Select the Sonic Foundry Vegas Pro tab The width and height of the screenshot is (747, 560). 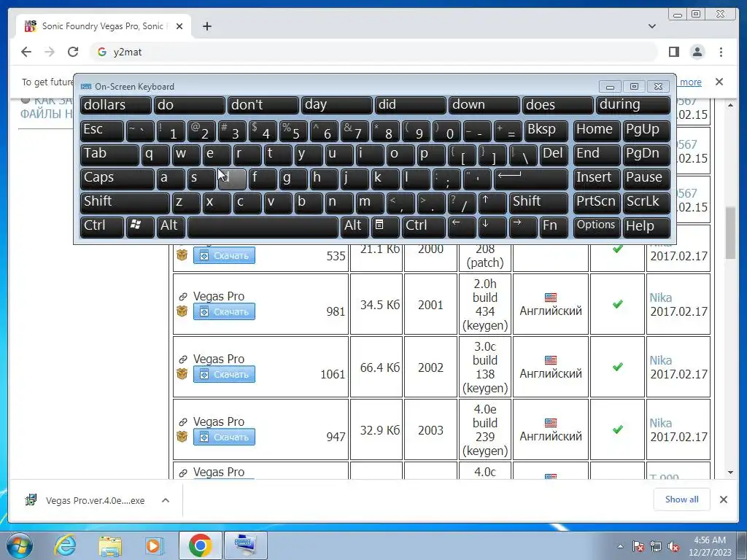[x=104, y=26]
